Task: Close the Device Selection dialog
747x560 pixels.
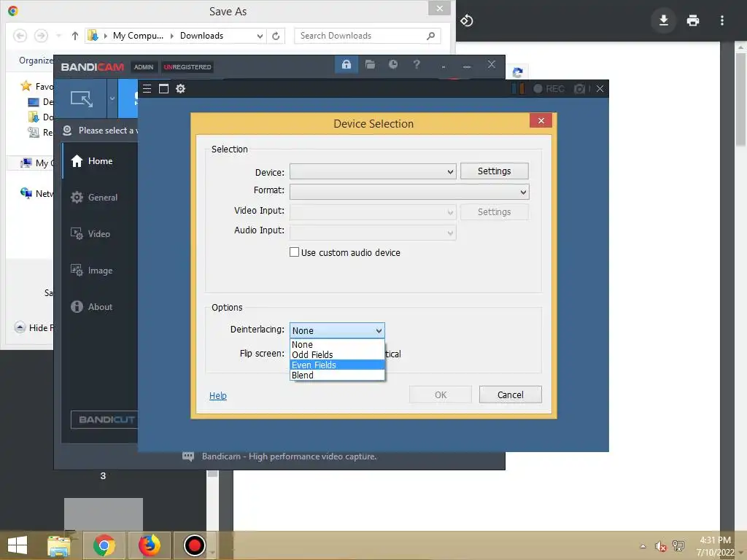Action: pyautogui.click(x=541, y=120)
